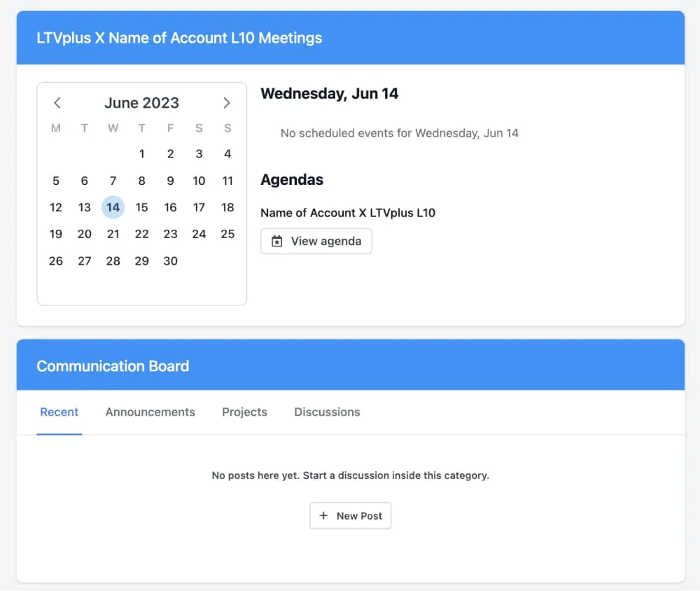The image size is (700, 591).
Task: Click plus icon on New Post
Action: coord(323,515)
